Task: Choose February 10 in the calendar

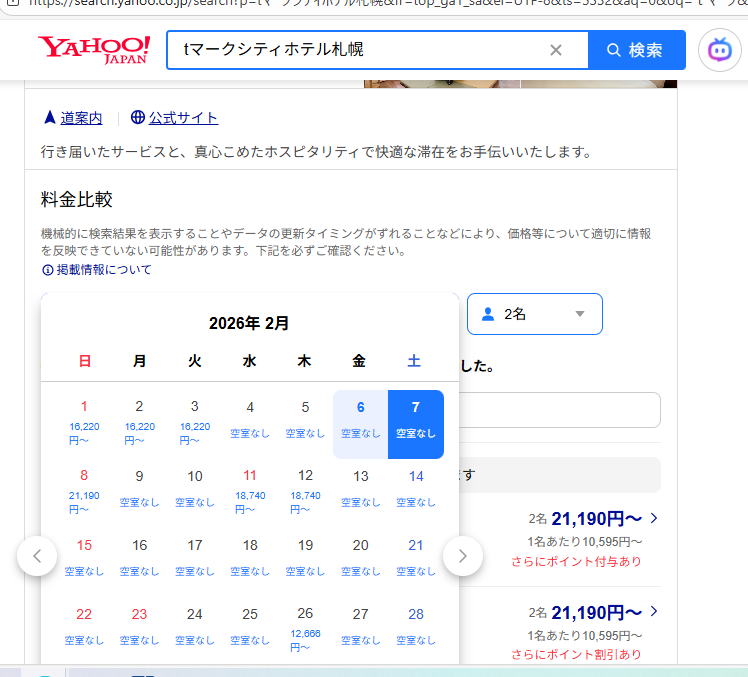Action: 195,493
